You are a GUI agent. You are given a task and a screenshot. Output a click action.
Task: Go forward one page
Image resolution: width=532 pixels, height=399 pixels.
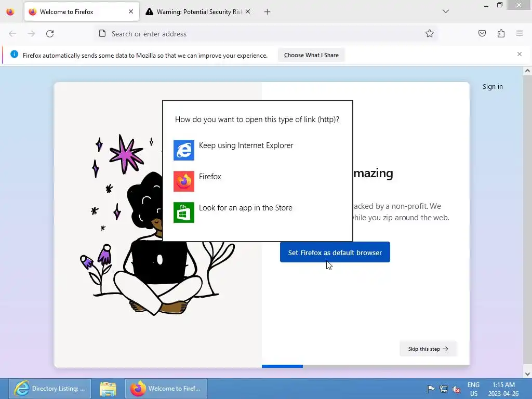pyautogui.click(x=31, y=34)
